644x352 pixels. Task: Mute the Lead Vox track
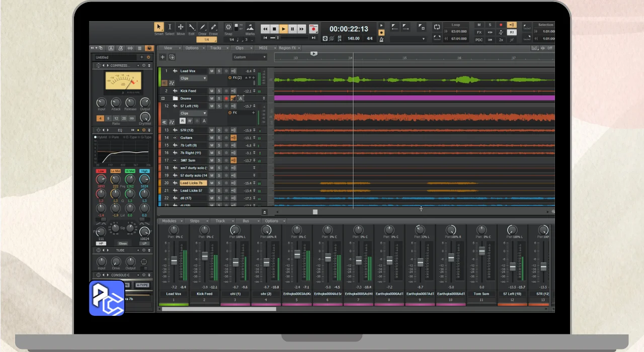(x=212, y=71)
